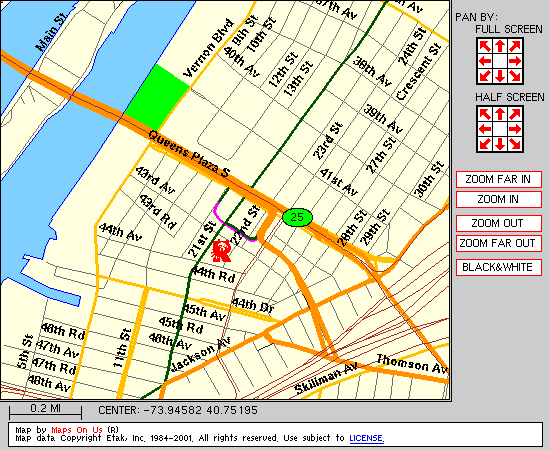
Task: Pan half screen down arrow
Action: [x=500, y=144]
